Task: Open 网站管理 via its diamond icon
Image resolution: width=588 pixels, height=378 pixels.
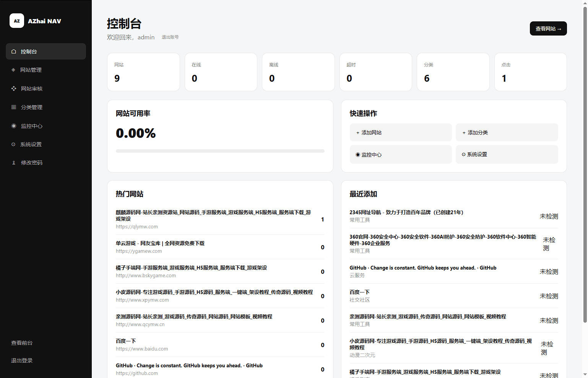Action: (13, 70)
